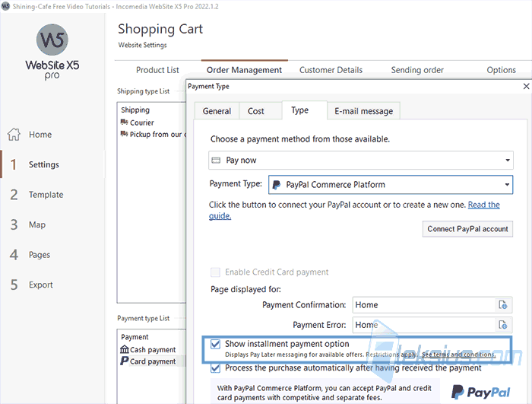Click the Payment column header
The width and height of the screenshot is (532, 404).
tap(135, 337)
